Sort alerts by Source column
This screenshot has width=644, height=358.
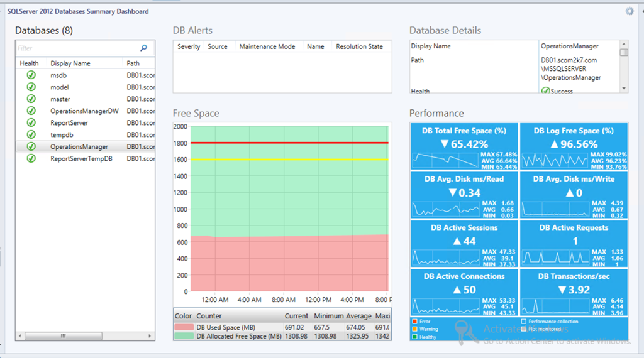click(217, 46)
